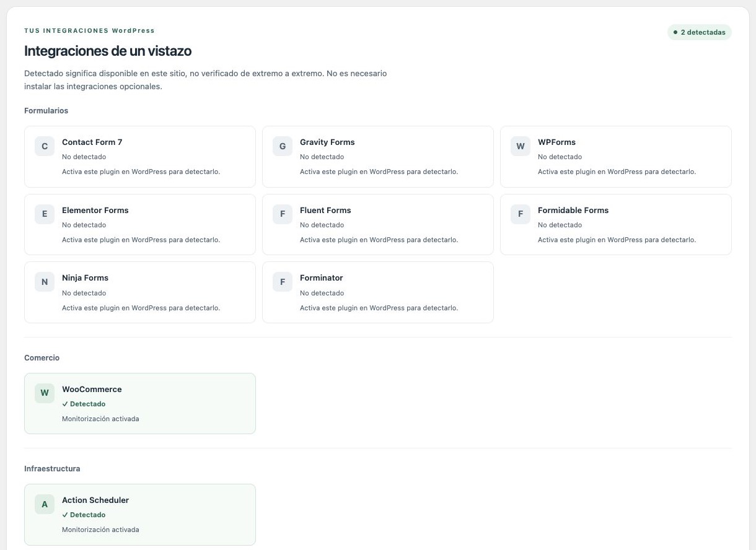Select the Elementor Forms title
756x550 pixels.
95,210
